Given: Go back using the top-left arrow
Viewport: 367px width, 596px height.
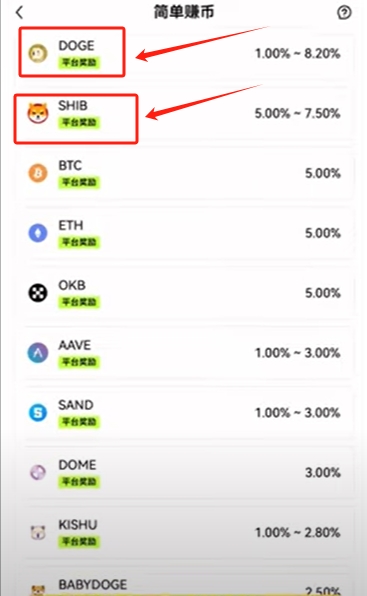Looking at the screenshot, I should 19,13.
